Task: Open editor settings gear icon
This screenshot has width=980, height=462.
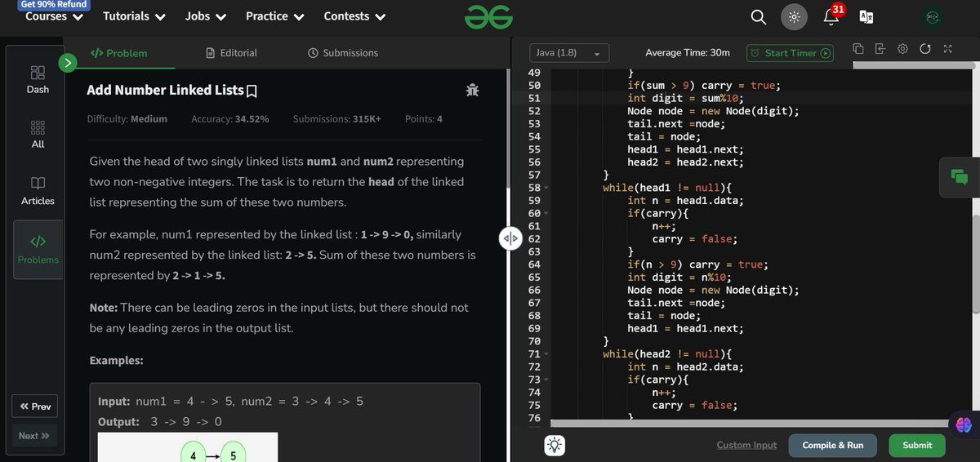Action: point(902,48)
